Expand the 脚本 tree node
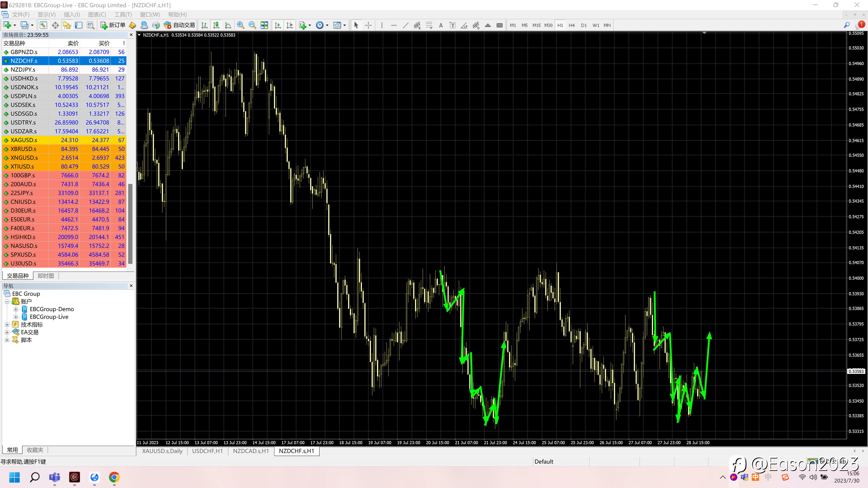868x488 pixels. tap(7, 340)
